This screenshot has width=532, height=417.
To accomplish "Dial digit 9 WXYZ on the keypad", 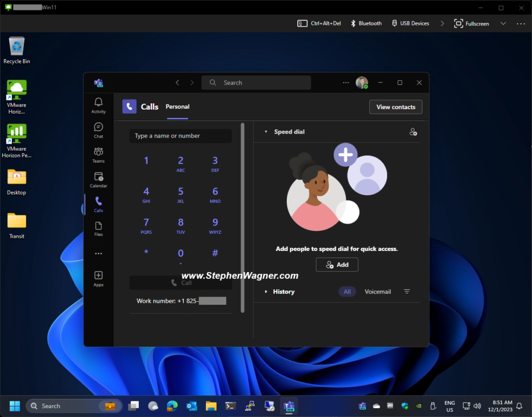I will point(215,225).
